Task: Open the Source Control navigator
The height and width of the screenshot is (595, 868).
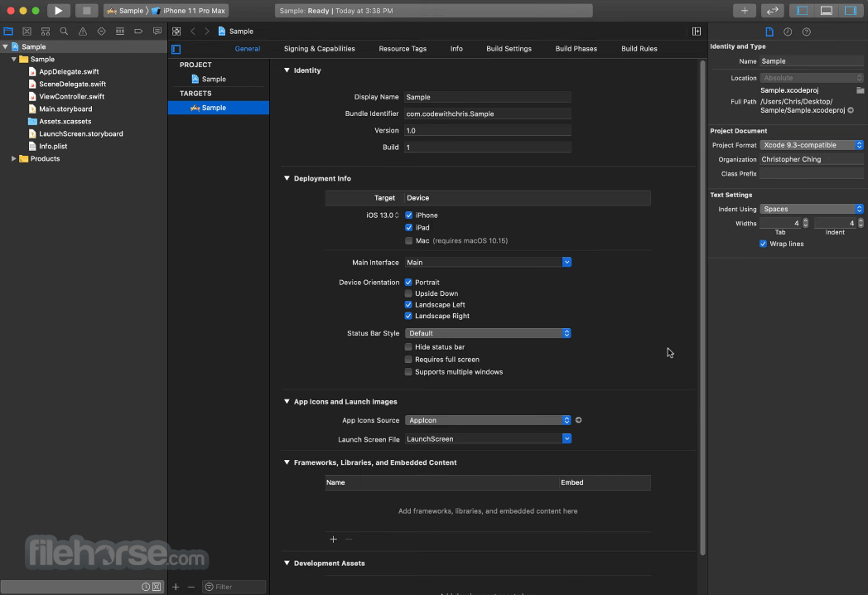Action: 27,31
